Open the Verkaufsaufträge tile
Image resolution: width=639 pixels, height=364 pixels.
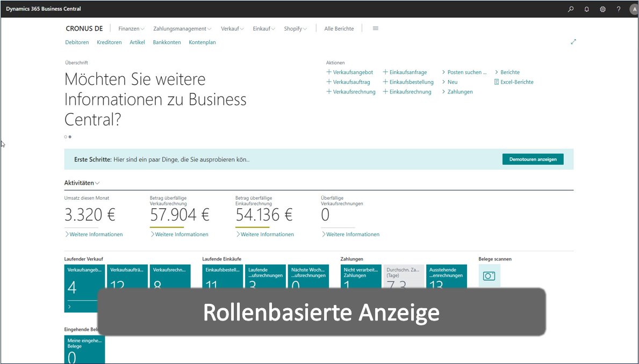pos(127,276)
